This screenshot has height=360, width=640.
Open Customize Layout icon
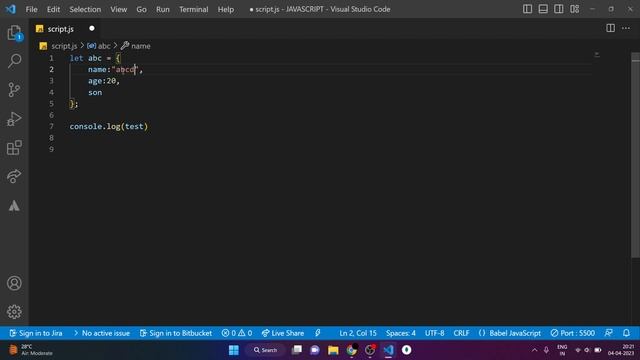574,9
